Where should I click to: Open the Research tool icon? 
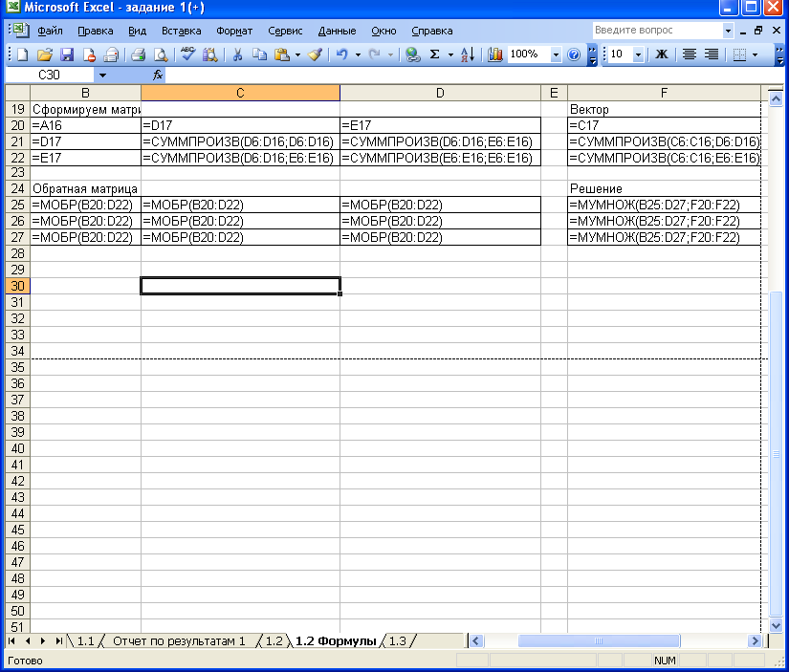209,54
